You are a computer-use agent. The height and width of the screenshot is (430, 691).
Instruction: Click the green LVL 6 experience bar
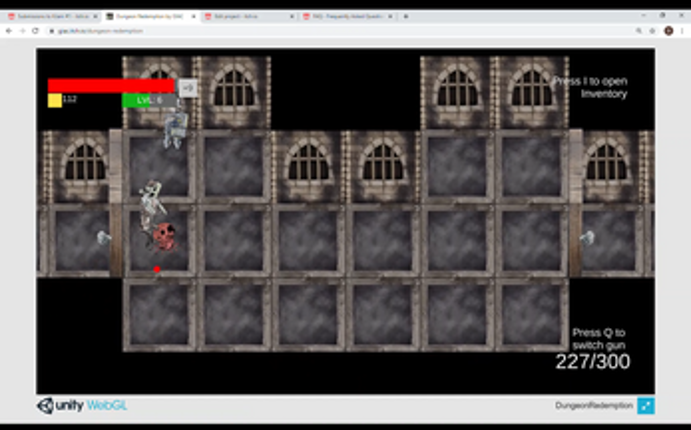click(149, 100)
